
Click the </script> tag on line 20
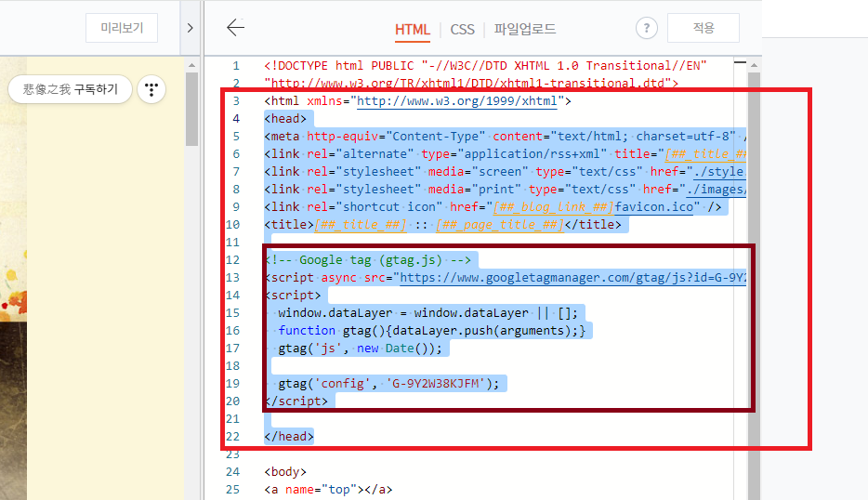coord(297,401)
